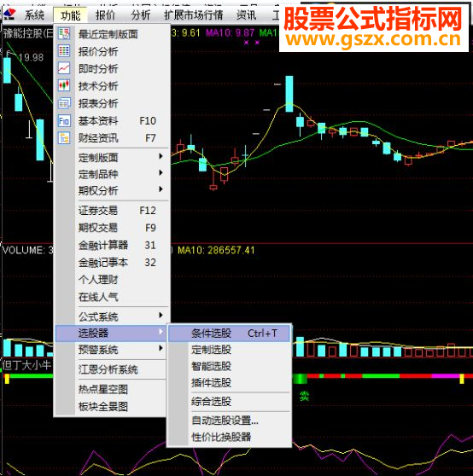Click the www.gszx.com.cn link
473x476 pixels.
(373, 39)
